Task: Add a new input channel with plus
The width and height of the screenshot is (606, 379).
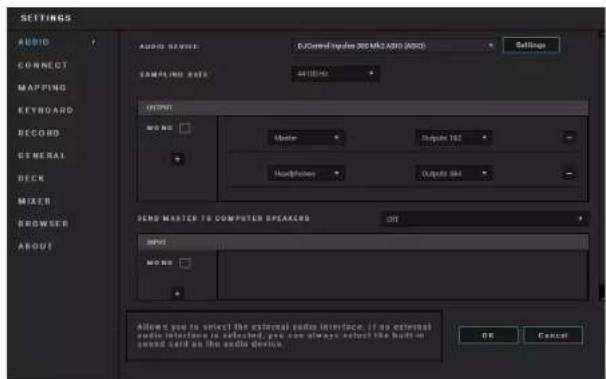Action: [x=177, y=294]
